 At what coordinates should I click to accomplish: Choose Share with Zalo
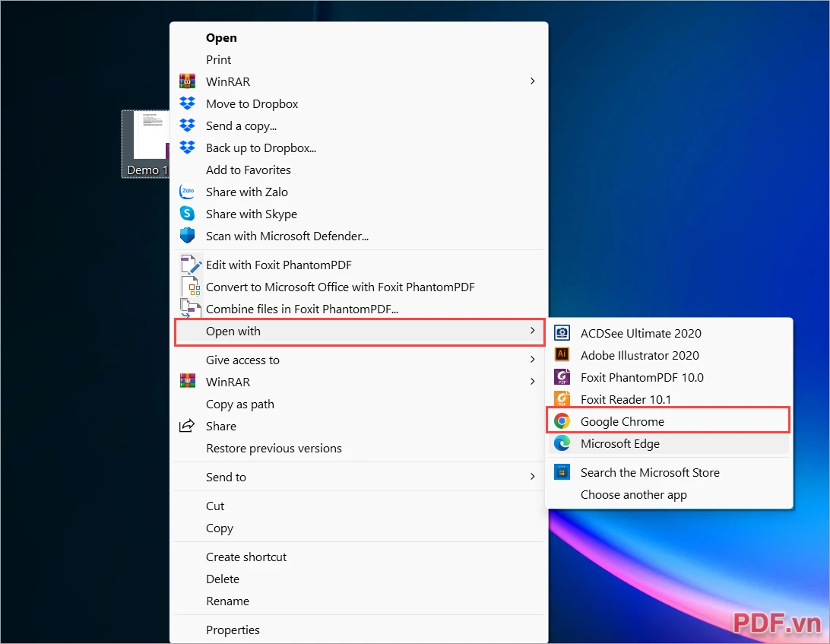point(359,192)
